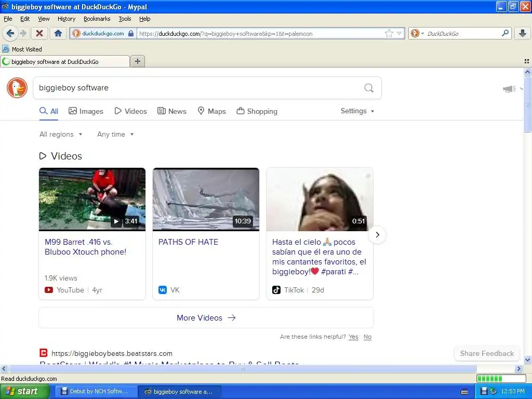Switch to the Images results tab
Viewport: 532px width, 399px height.
pyautogui.click(x=86, y=111)
